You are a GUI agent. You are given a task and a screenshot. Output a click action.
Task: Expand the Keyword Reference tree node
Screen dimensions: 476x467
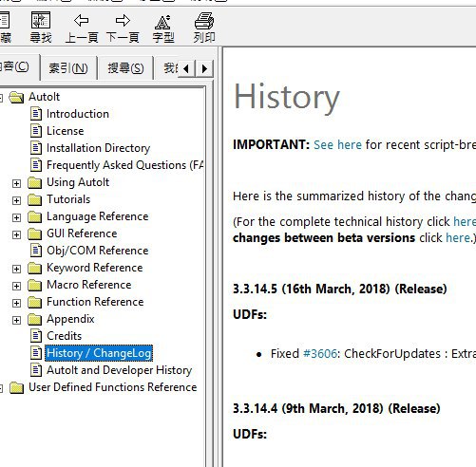coord(16,269)
